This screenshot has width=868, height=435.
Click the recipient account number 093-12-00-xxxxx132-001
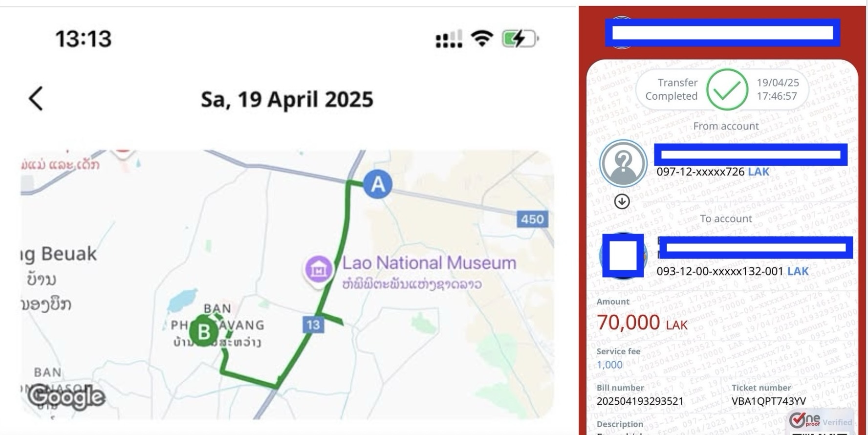[719, 271]
